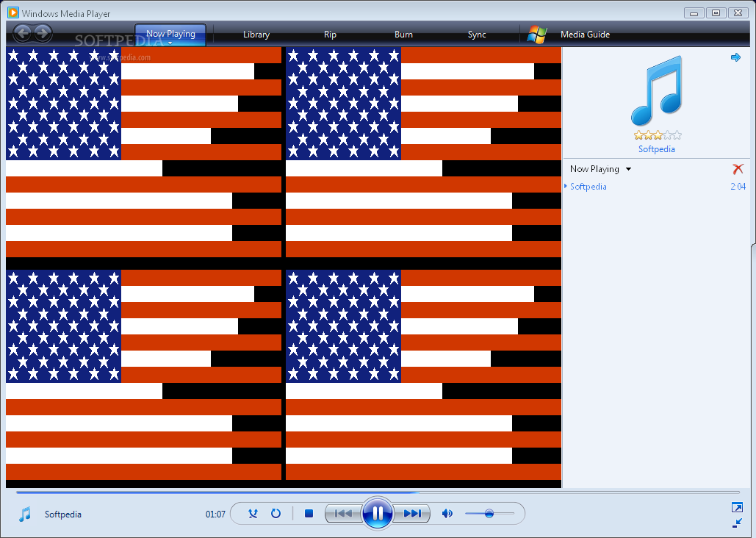This screenshot has width=756, height=538.
Task: Click the music note icon in the status area
Action: click(x=24, y=514)
